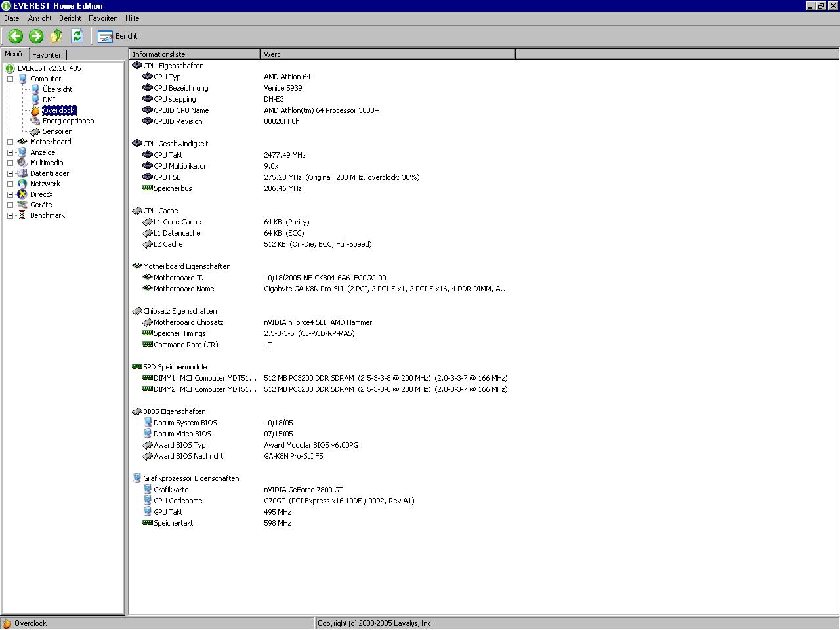Click the green Forward arrow toolbar icon
The height and width of the screenshot is (630, 840).
36,36
